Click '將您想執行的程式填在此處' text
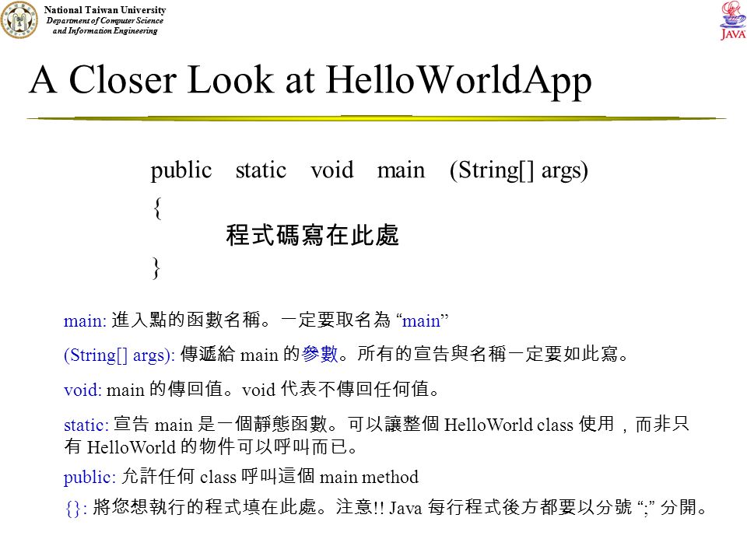 click(x=205, y=506)
